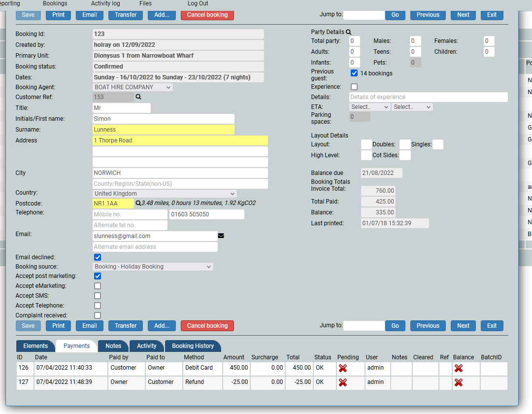Click the Party Details magnifier icon
This screenshot has height=414, width=532.
[x=349, y=32]
